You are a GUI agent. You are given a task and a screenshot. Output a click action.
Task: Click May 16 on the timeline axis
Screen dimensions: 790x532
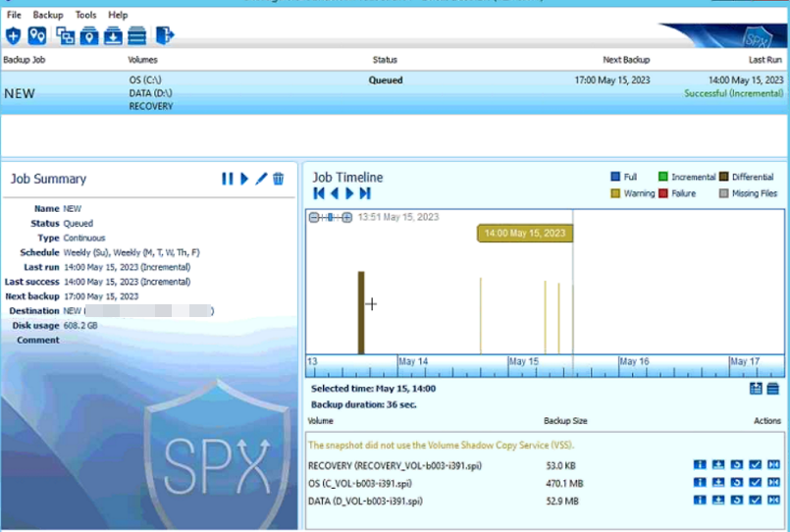pyautogui.click(x=634, y=361)
